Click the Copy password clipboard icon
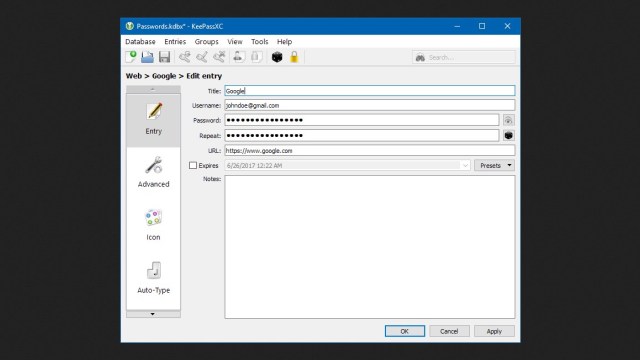The image size is (640, 360). (256, 57)
